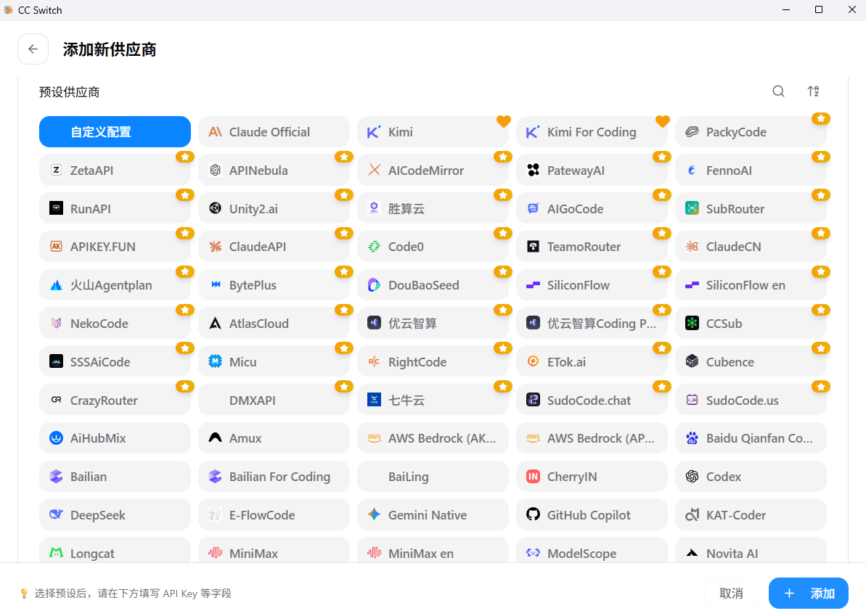The image size is (866, 616).
Task: Select the SiliconFlow preset
Action: pos(592,285)
